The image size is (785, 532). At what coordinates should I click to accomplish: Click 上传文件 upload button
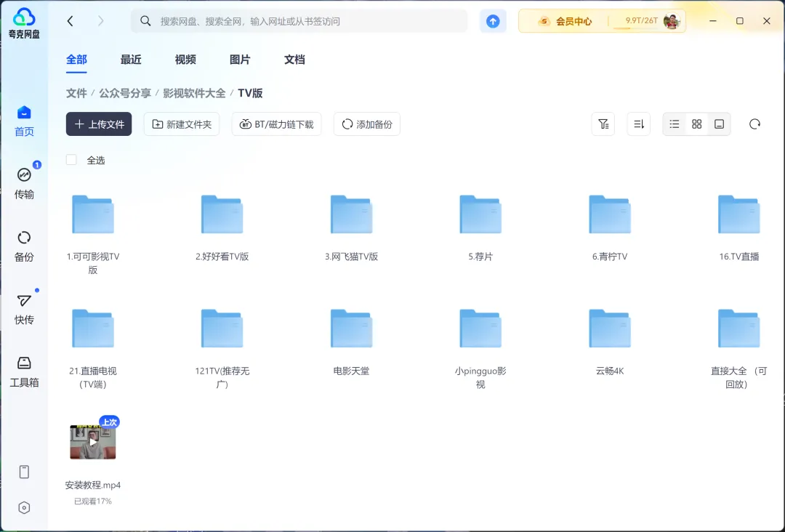[99, 124]
